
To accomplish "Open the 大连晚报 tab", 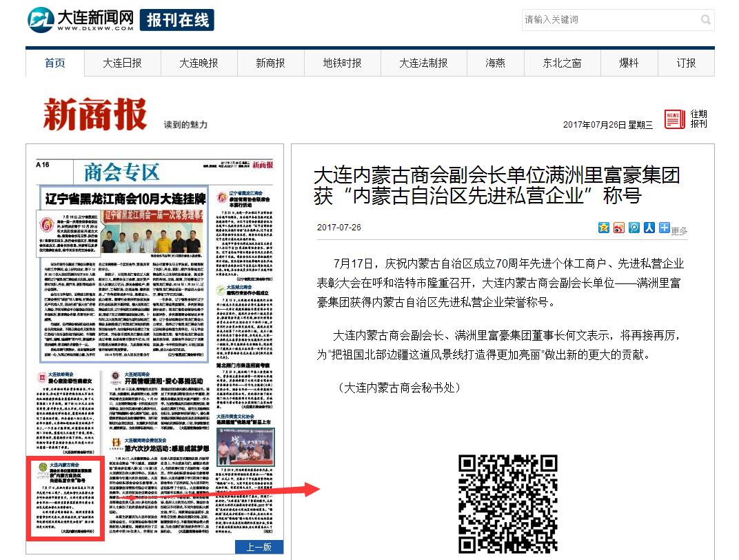I will pyautogui.click(x=199, y=63).
